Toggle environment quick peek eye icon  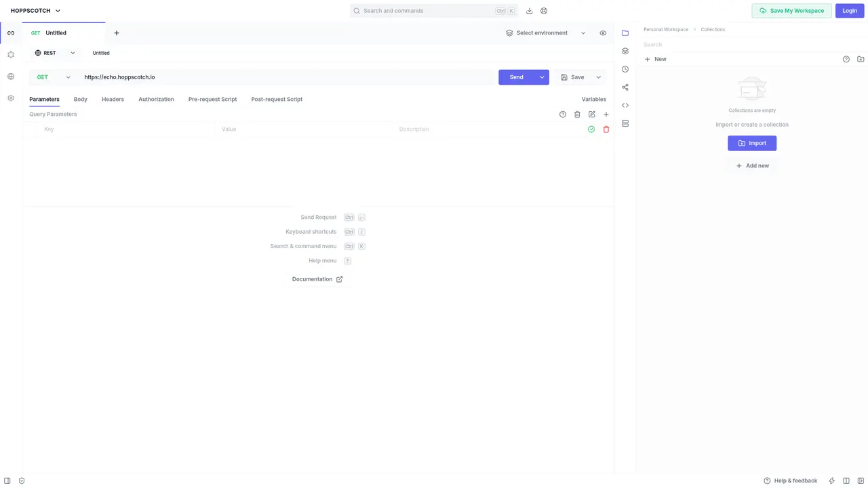pos(603,33)
